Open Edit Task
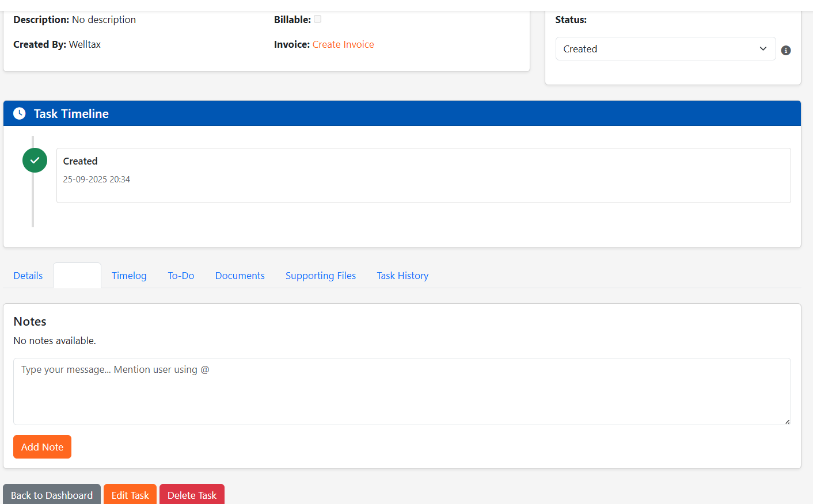Screen dimensions: 813x504 coord(130,495)
